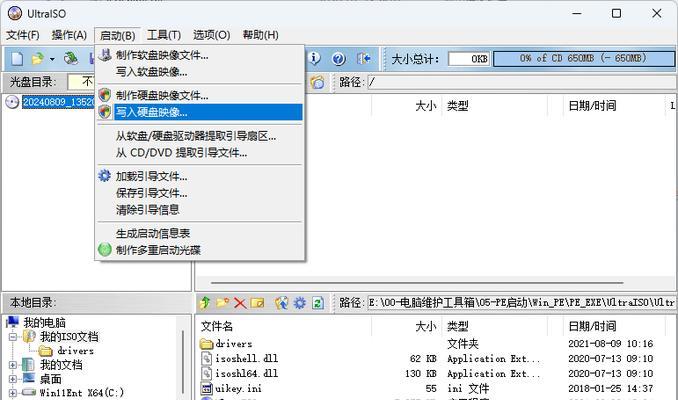
Task: Select highlighted 写入硬盘映像... entry
Action: (199, 112)
